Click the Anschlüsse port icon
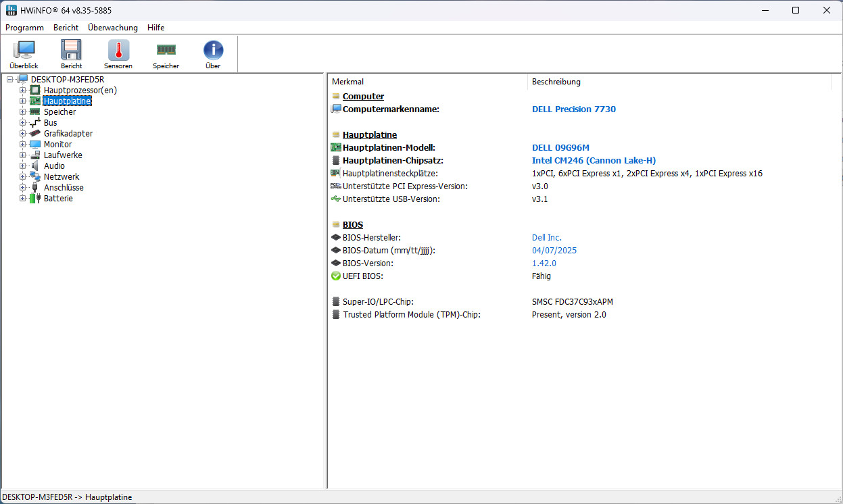The width and height of the screenshot is (843, 504). (x=35, y=188)
